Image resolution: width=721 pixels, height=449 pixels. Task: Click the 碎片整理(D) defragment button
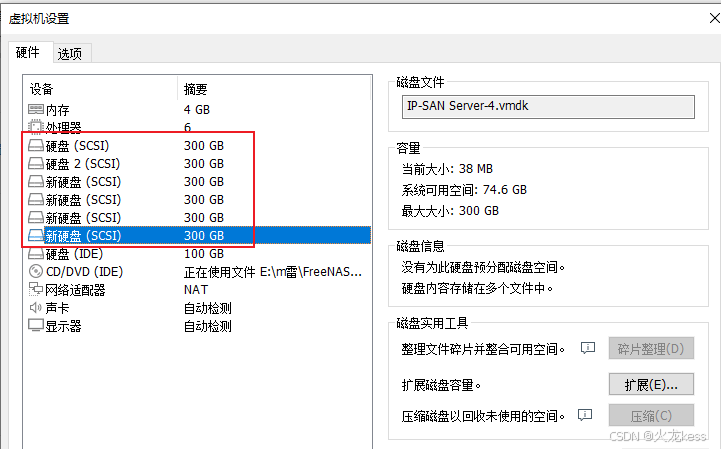click(x=651, y=349)
